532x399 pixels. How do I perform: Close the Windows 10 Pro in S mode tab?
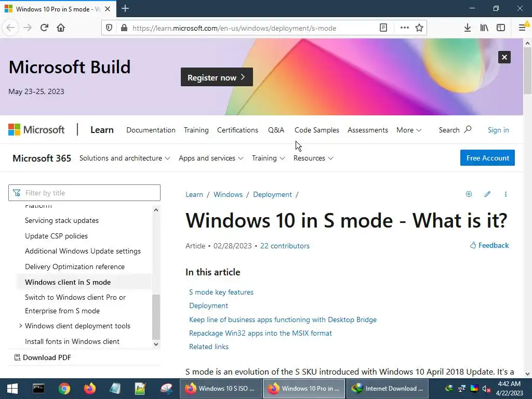coord(108,9)
